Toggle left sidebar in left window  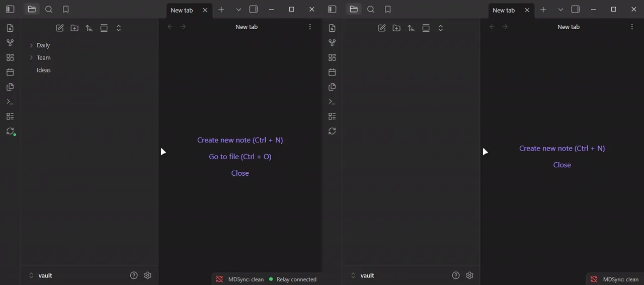[x=10, y=9]
